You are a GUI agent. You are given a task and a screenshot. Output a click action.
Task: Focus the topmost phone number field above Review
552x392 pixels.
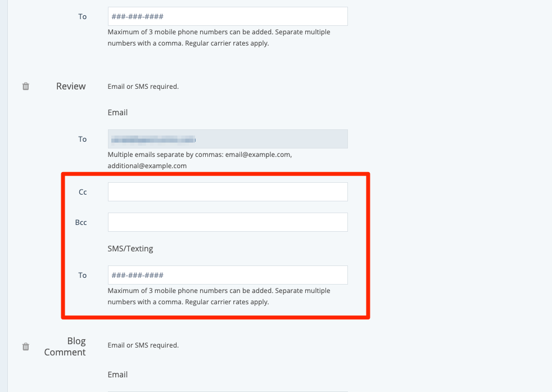click(x=227, y=16)
